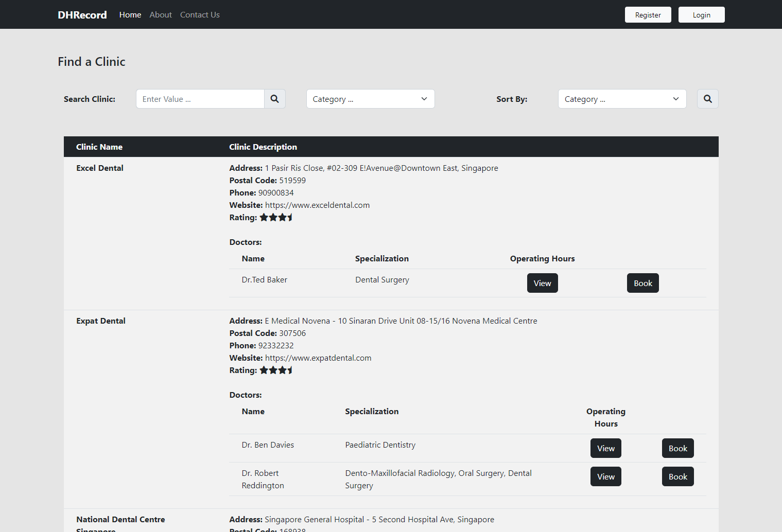The width and height of the screenshot is (782, 532).
Task: View operating hours for Dr.Ted Baker
Action: pos(543,283)
